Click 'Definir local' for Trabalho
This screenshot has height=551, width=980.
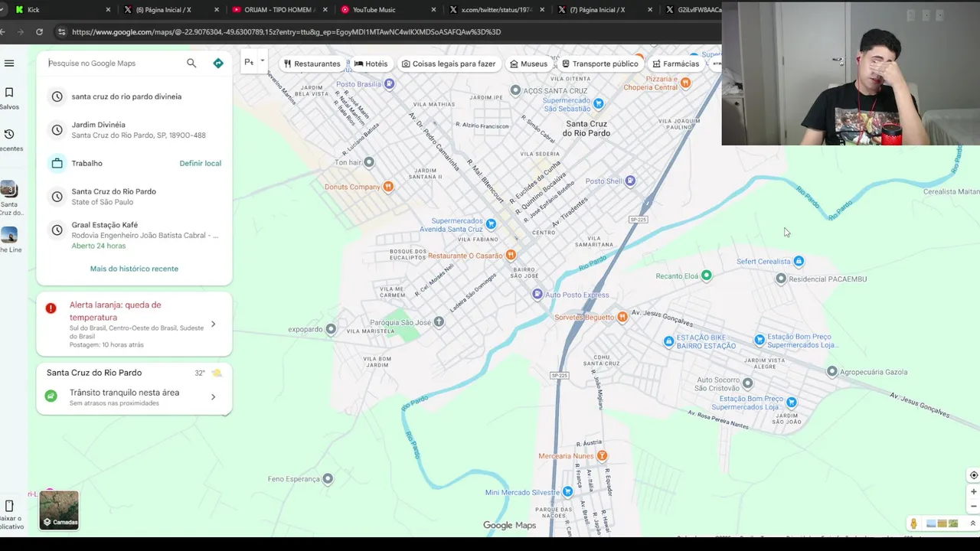(200, 163)
